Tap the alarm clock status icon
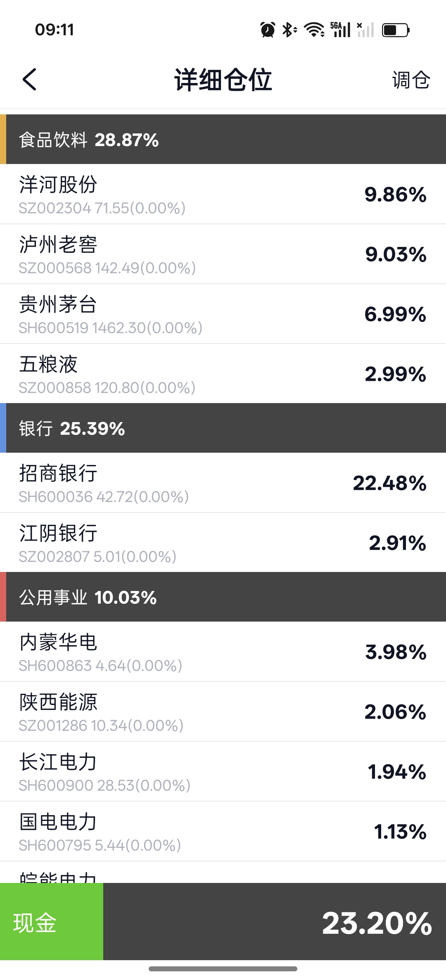 click(x=268, y=30)
